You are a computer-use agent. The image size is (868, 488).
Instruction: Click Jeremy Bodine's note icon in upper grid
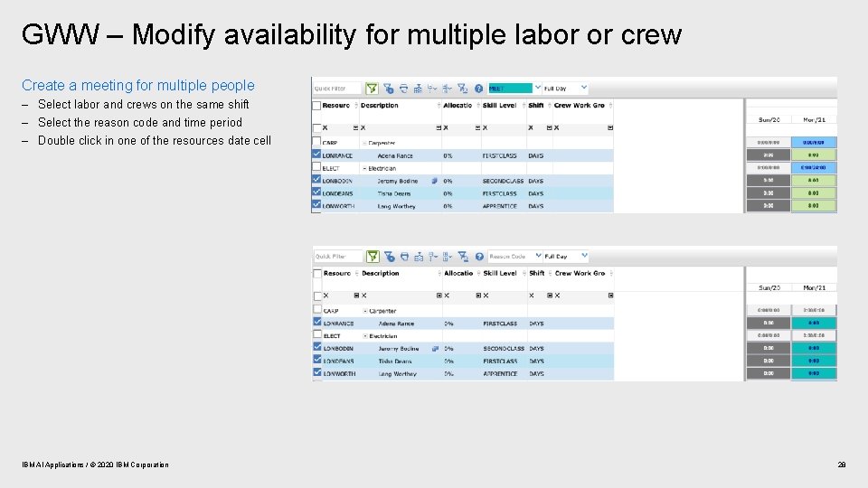coord(435,181)
